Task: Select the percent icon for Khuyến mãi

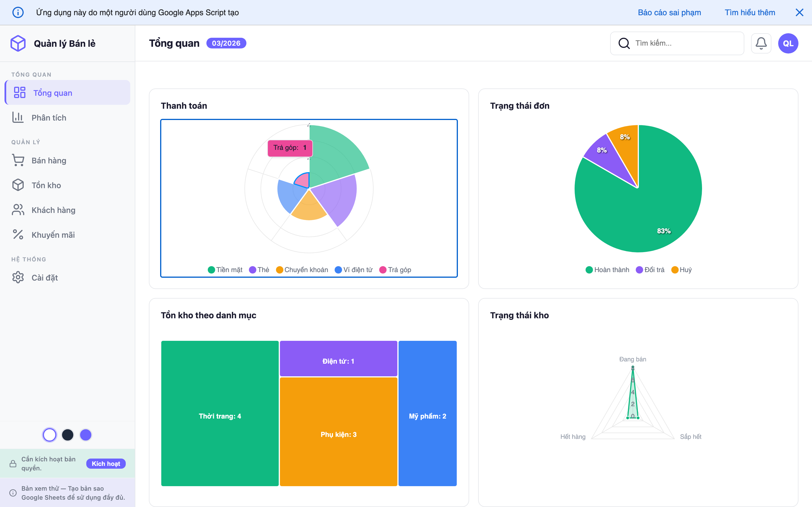Action: point(18,234)
